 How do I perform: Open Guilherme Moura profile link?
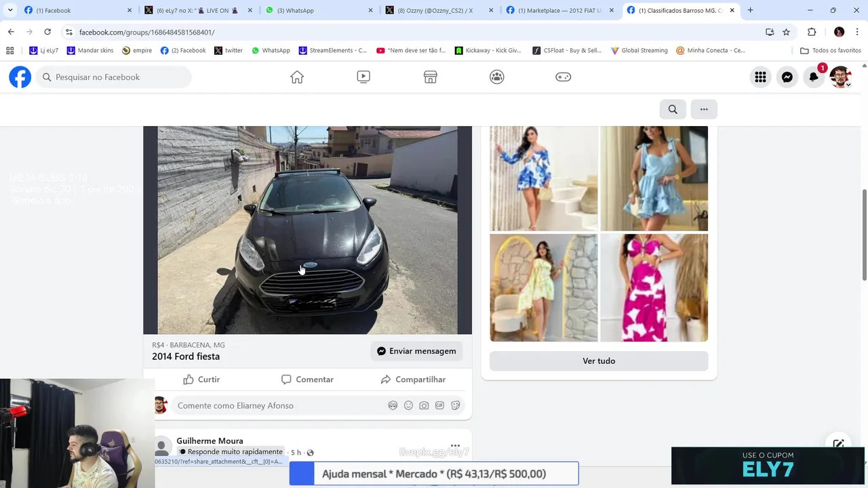tap(210, 441)
